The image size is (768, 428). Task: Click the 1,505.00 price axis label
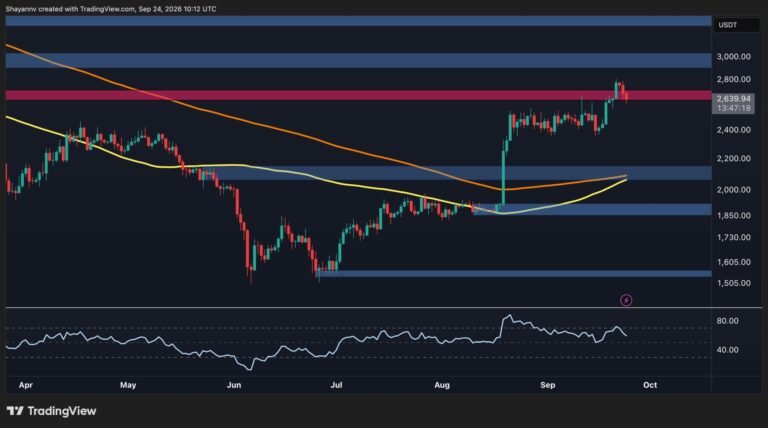click(x=733, y=283)
